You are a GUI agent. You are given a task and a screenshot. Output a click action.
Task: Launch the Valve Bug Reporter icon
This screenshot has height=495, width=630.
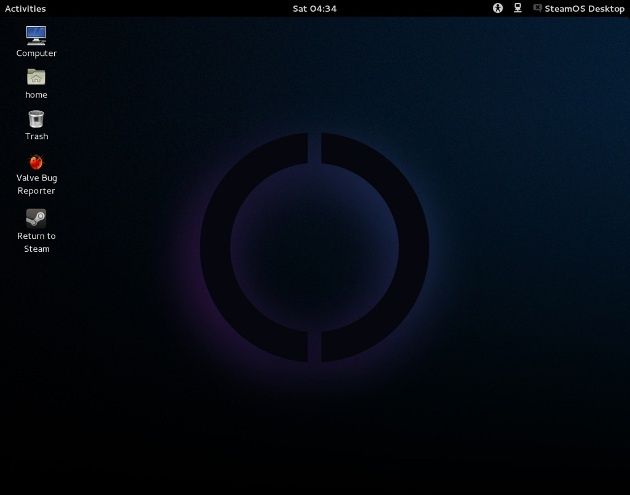pos(36,162)
